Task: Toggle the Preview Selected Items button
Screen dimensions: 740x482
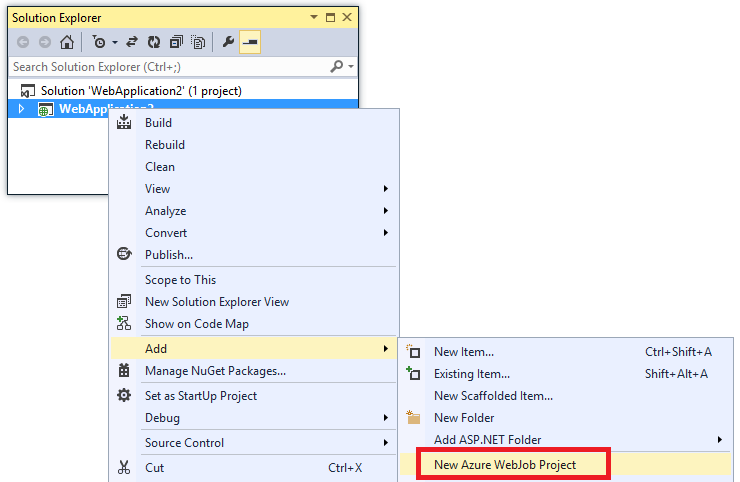Action: pyautogui.click(x=250, y=42)
